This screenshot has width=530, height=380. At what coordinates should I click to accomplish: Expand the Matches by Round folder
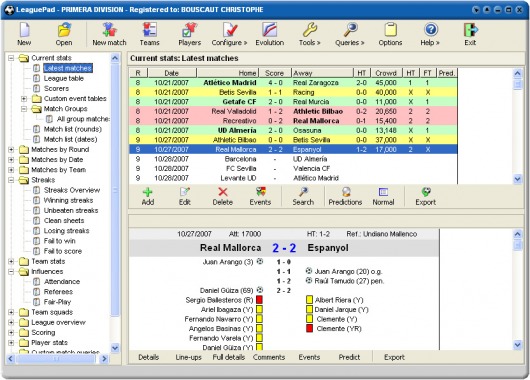[11, 149]
